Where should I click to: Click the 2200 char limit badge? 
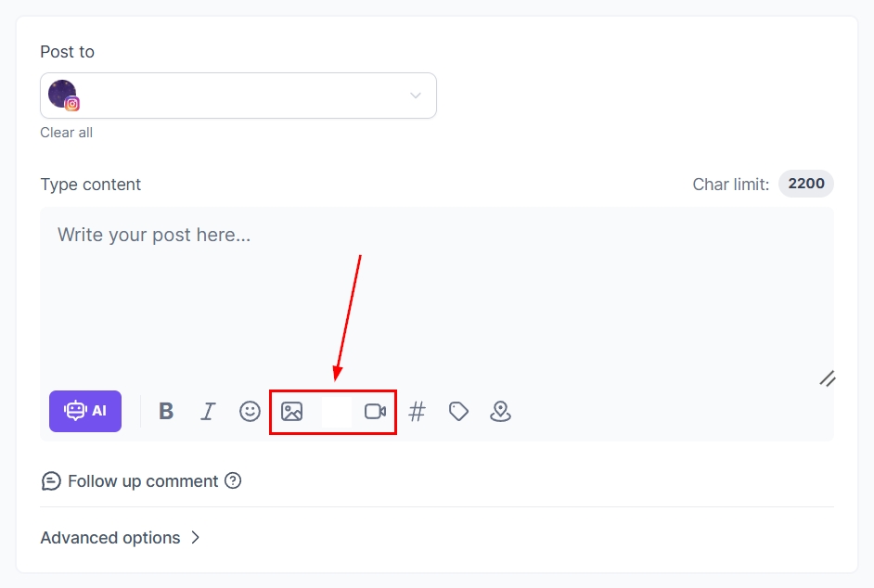[805, 184]
